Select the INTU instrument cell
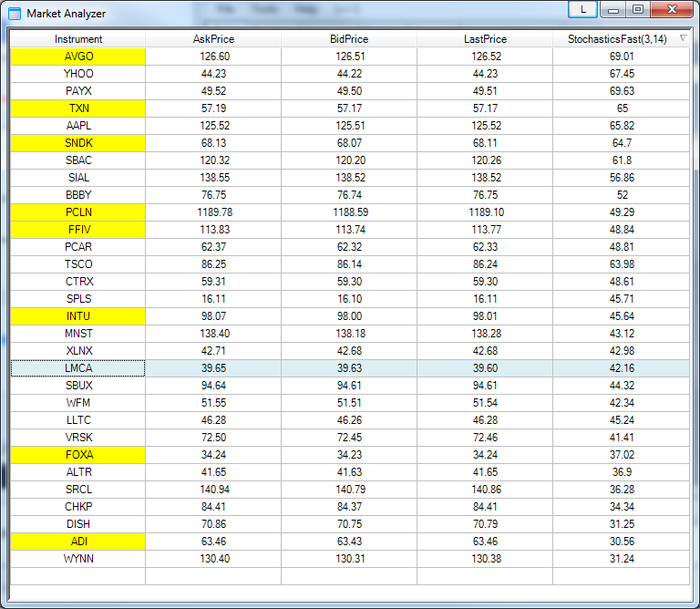This screenshot has width=700, height=609. pos(78,316)
